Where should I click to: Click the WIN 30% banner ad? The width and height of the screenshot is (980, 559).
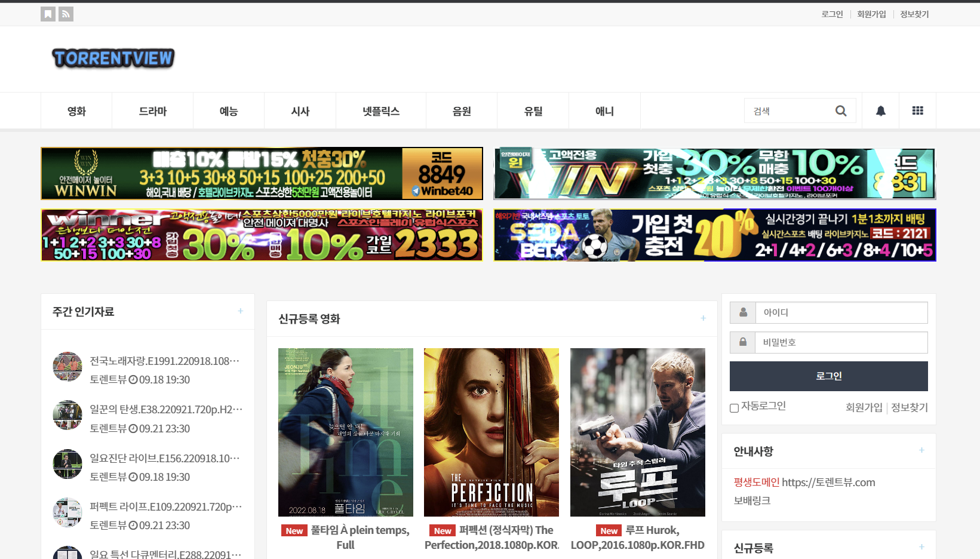714,173
